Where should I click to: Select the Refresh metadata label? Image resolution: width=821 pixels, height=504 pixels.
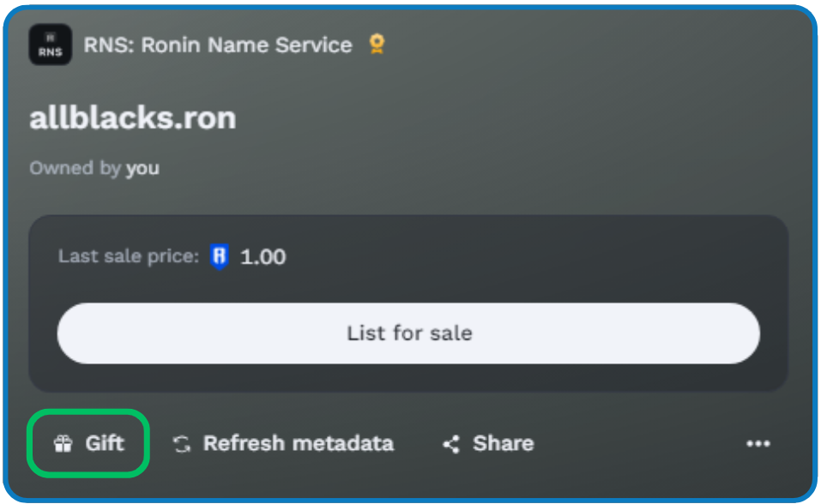(299, 443)
